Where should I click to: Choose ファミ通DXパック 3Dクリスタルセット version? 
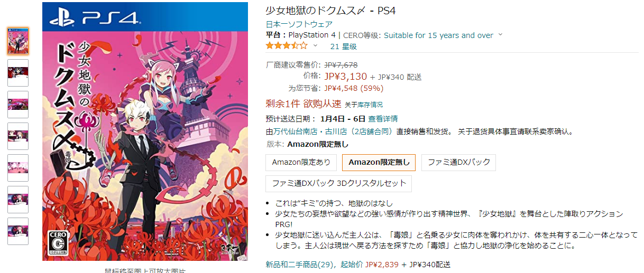click(x=338, y=184)
